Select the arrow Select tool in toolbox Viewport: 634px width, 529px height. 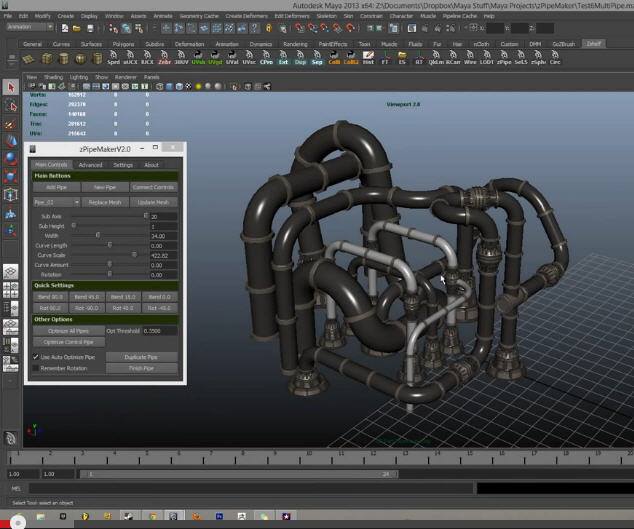point(11,87)
